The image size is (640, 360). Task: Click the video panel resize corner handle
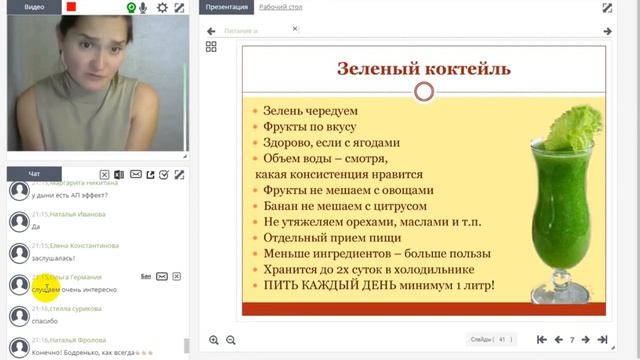click(185, 156)
